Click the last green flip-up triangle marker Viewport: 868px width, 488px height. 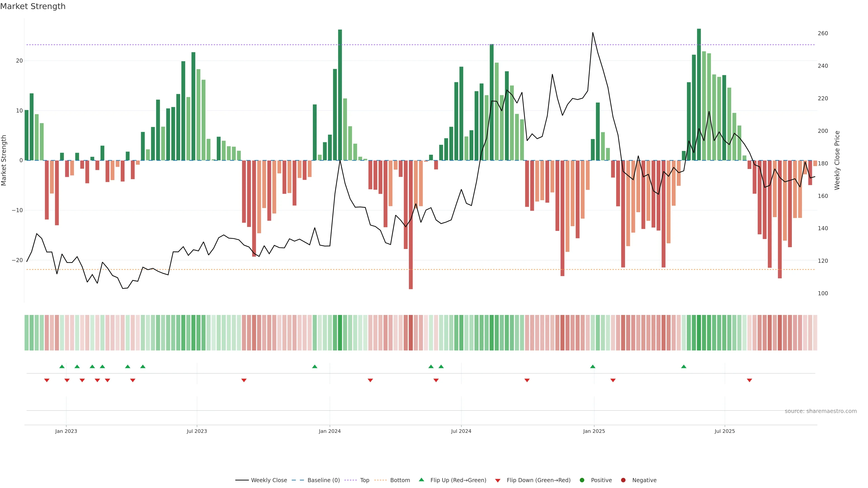(x=684, y=366)
